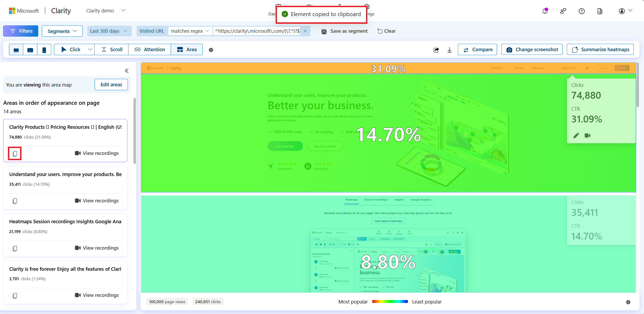Click the filter icon on Filters button
This screenshot has width=644, height=314.
(13, 31)
